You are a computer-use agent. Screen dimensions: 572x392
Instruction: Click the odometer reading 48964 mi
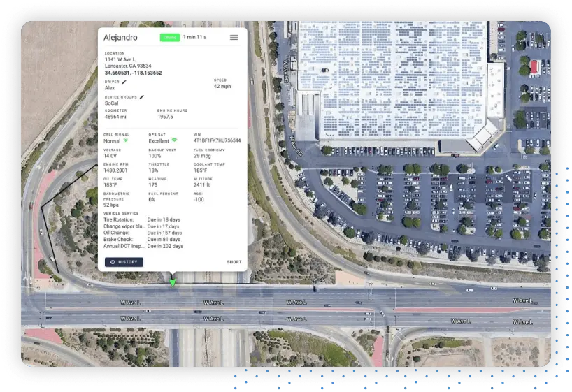116,117
